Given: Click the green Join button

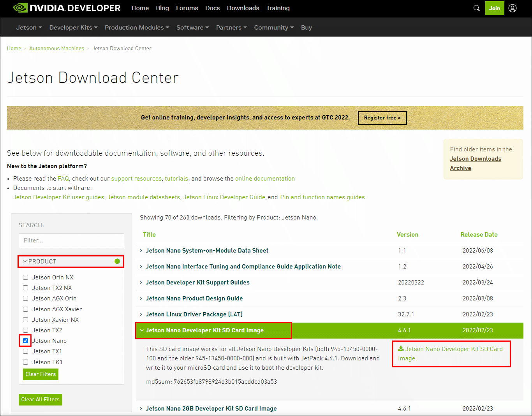Looking at the screenshot, I should tap(495, 8).
